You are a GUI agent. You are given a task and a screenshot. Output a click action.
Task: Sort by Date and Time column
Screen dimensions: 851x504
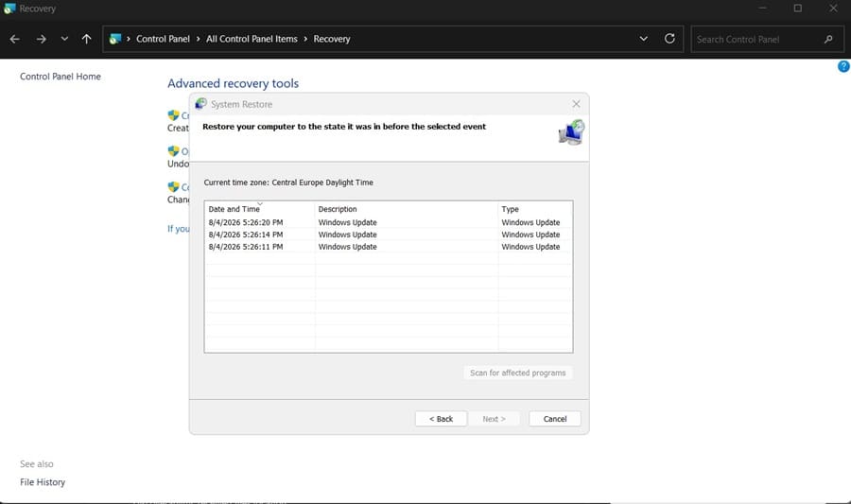259,209
